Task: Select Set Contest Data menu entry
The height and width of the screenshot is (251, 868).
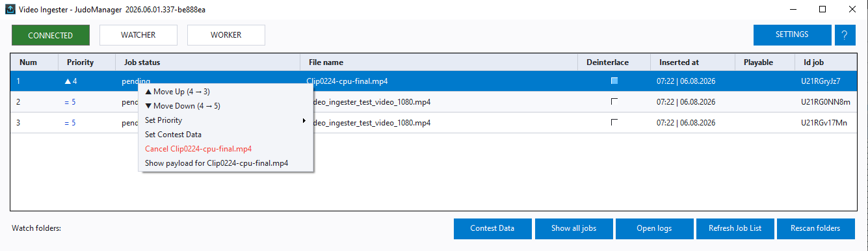Action: [226, 135]
